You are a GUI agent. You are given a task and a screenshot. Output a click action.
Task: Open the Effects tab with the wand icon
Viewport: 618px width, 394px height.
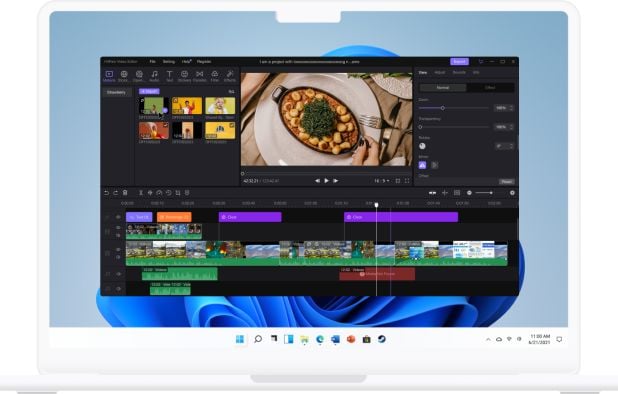click(x=230, y=76)
